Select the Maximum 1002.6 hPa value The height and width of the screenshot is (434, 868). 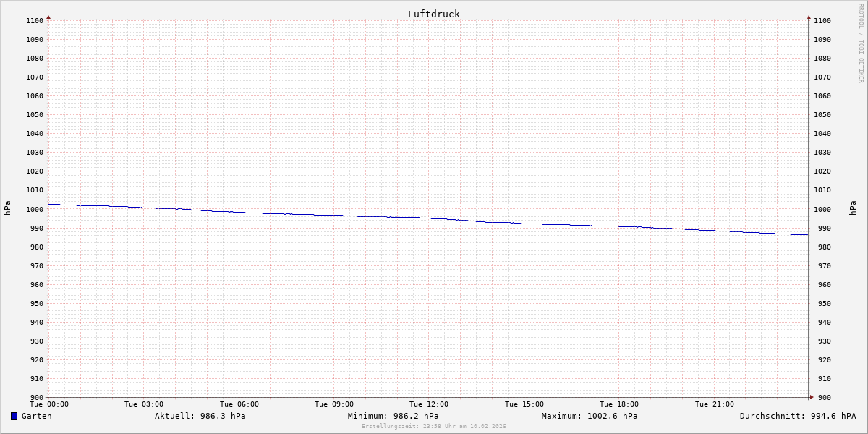tap(590, 416)
